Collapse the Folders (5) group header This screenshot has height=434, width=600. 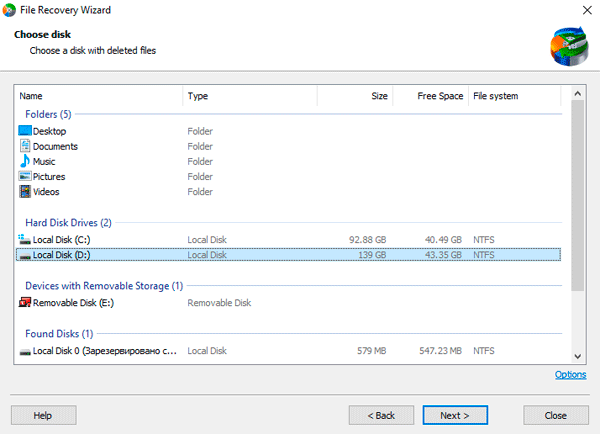48,114
